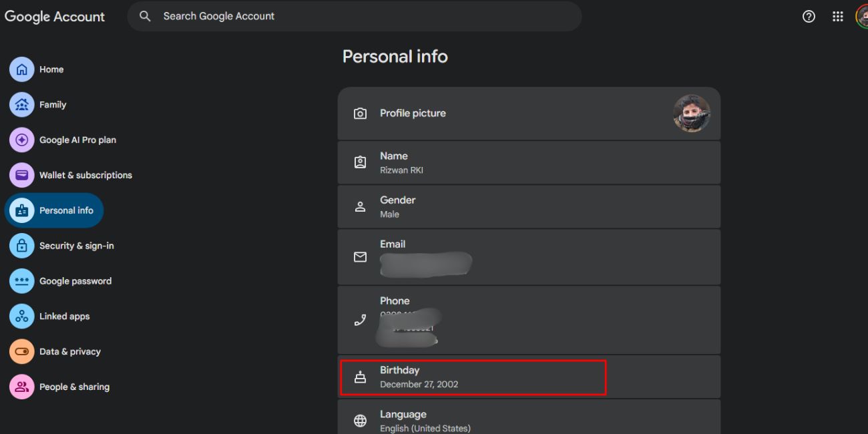Open the profile picture thumbnail
The width and height of the screenshot is (868, 434).
pos(692,114)
